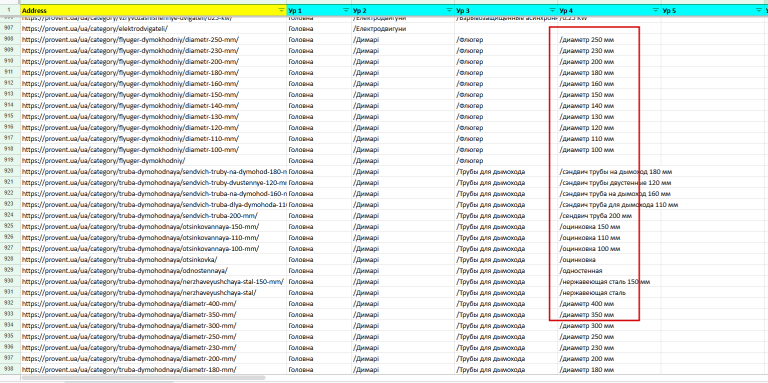
Task: Click the truba-dymohodnaya/sendvich-truba-200-mm/ URL cell
Action: click(153, 216)
